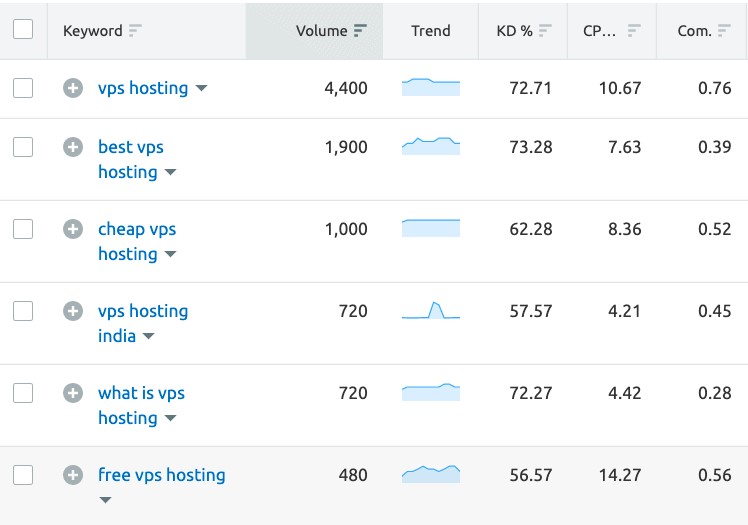The height and width of the screenshot is (525, 748).
Task: Expand dropdown arrow beside 'vps hosting india'
Action: click(148, 336)
